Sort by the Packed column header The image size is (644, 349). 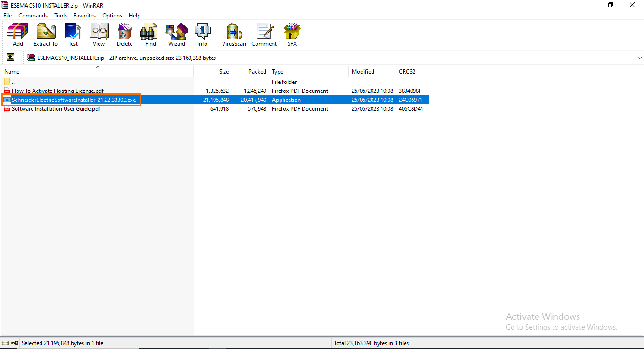250,72
